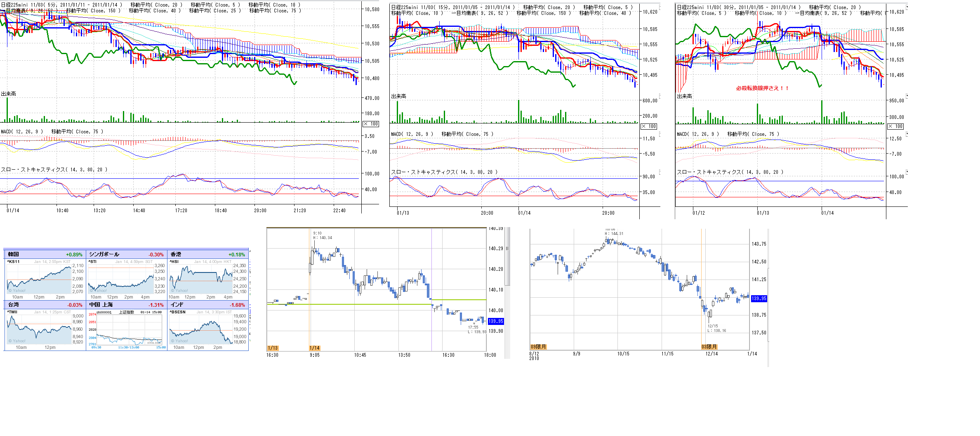Click the 09限月 contract month marker
The image size is (980, 436).
point(538,347)
